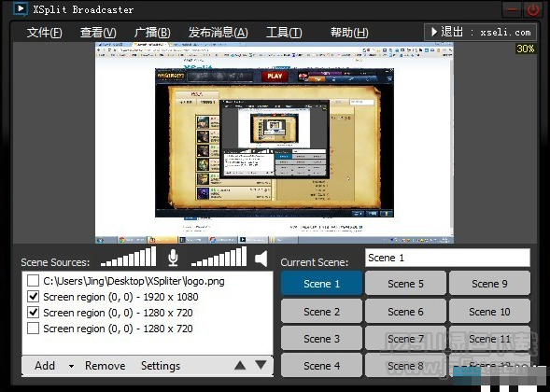Adjust the microphone volume level bars
Viewport: 550px width, 392px height.
(x=128, y=257)
